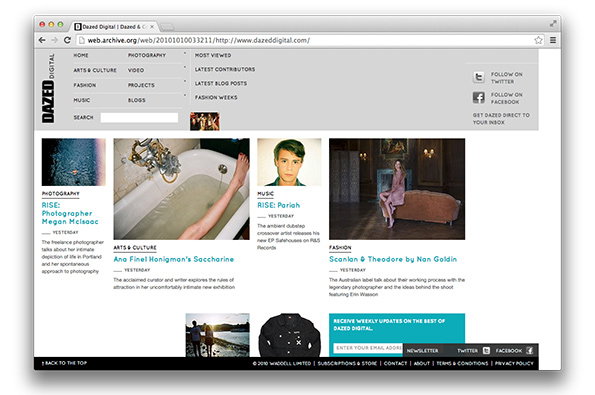
Task: Click the 2010 Waddell Limited copyright text
Action: click(x=282, y=364)
